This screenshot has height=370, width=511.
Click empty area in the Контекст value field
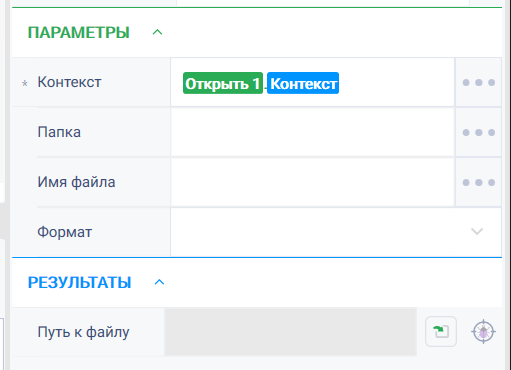coord(397,82)
